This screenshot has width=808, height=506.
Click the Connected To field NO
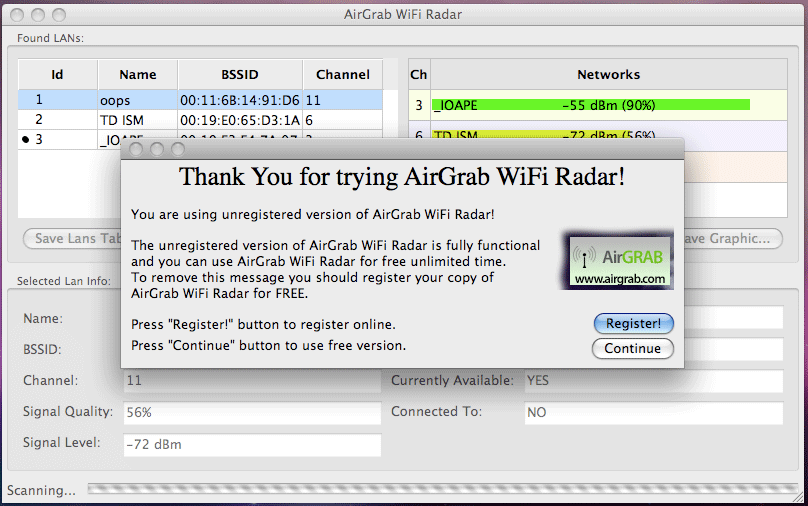[x=654, y=413]
